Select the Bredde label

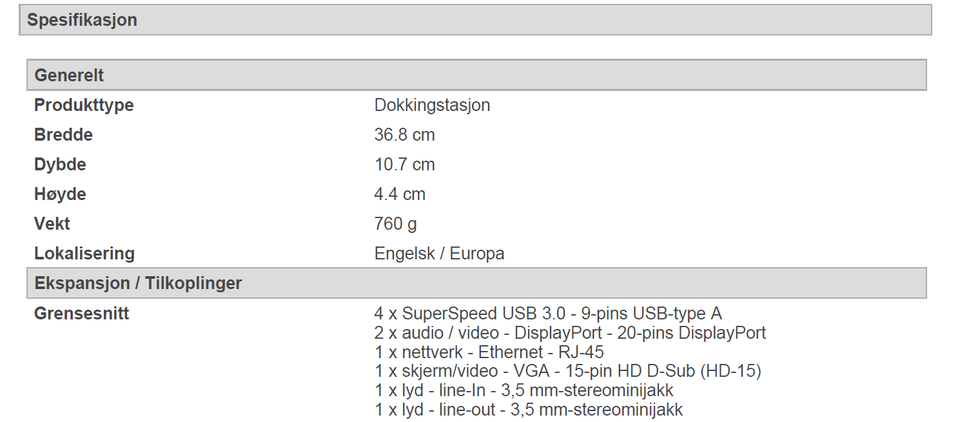tap(63, 135)
